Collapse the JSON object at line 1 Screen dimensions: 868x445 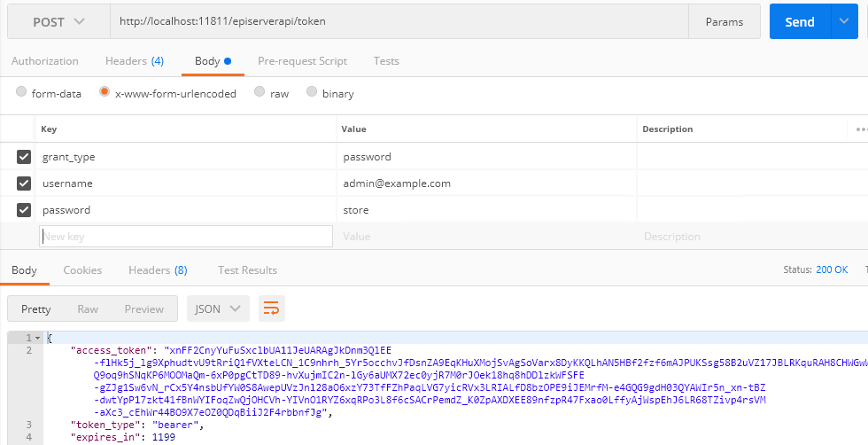[x=37, y=338]
